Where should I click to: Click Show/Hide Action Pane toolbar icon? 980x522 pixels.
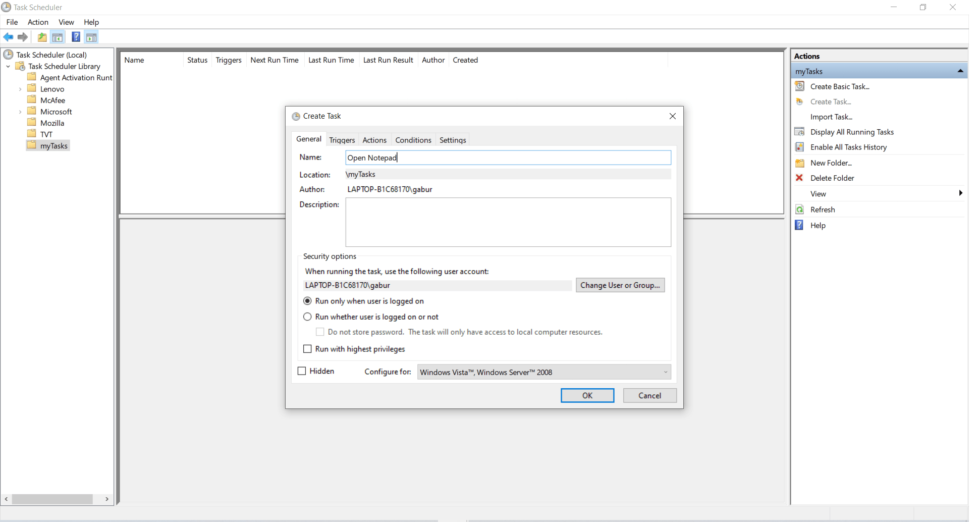91,37
